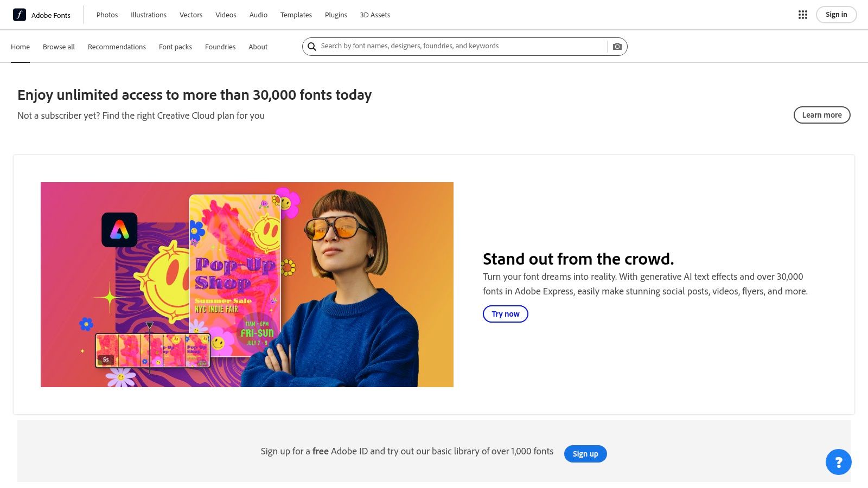Image resolution: width=868 pixels, height=488 pixels.
Task: Open the Plugins link
Action: coord(336,15)
